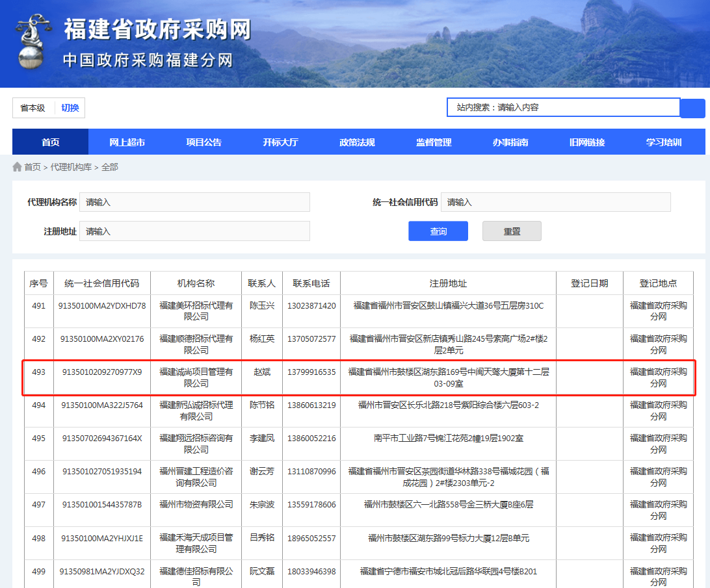Viewport: 710px width, 588px height.
Task: Go to 首页 breadcrumb link
Action: (33, 167)
